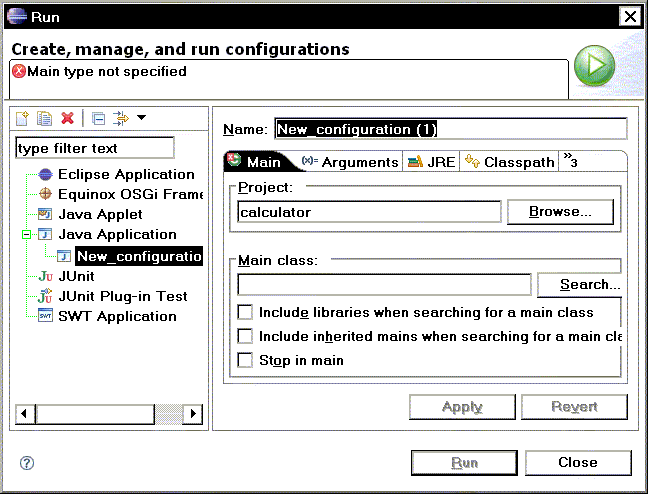Screen dimensions: 648x494
Task: Click the Eclipse Application icon
Action: click(45, 174)
